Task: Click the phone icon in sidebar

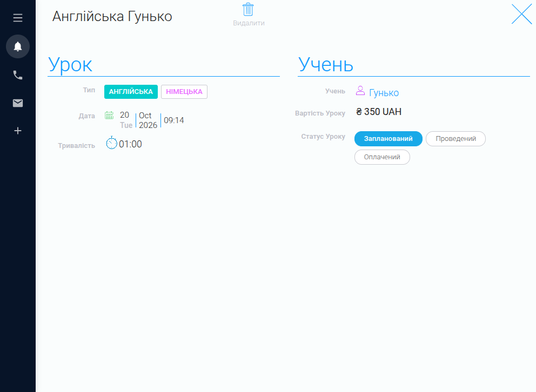Action: click(18, 75)
